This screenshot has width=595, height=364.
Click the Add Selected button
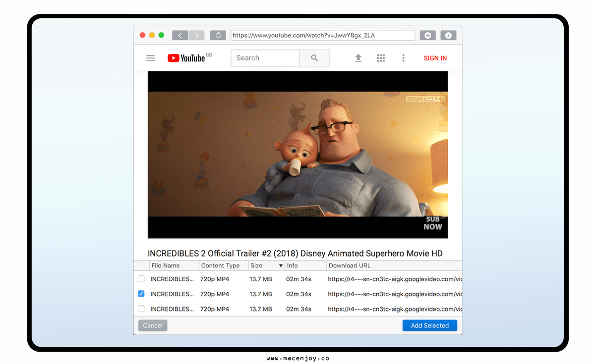[430, 325]
